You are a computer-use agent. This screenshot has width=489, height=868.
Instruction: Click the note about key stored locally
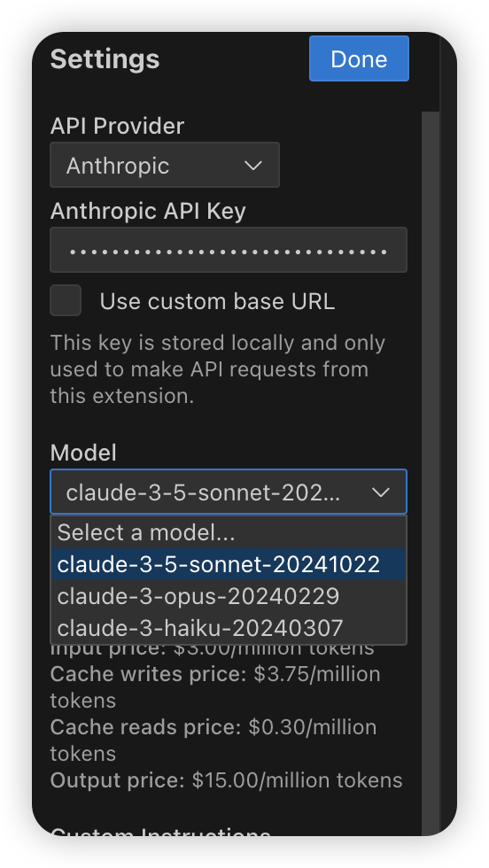click(218, 369)
